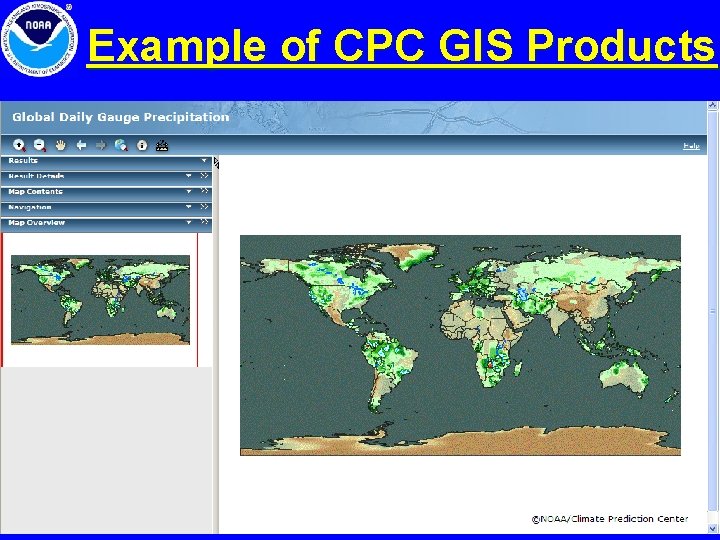Click the Navigation panel title
Screen dimensions: 720x540
(30, 207)
